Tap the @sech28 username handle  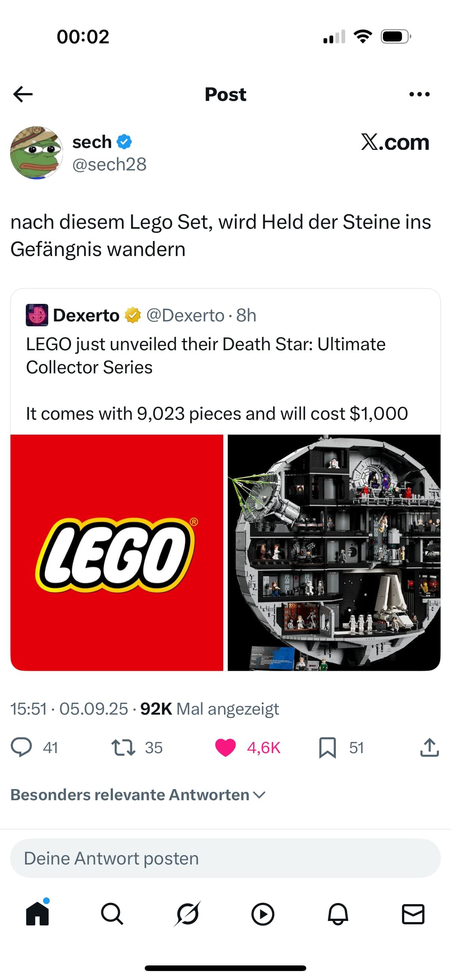tap(109, 164)
